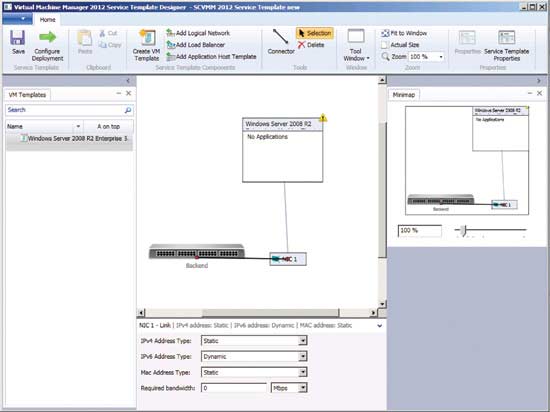Click the warning icon on the tier
550x412 pixels.
pos(323,118)
